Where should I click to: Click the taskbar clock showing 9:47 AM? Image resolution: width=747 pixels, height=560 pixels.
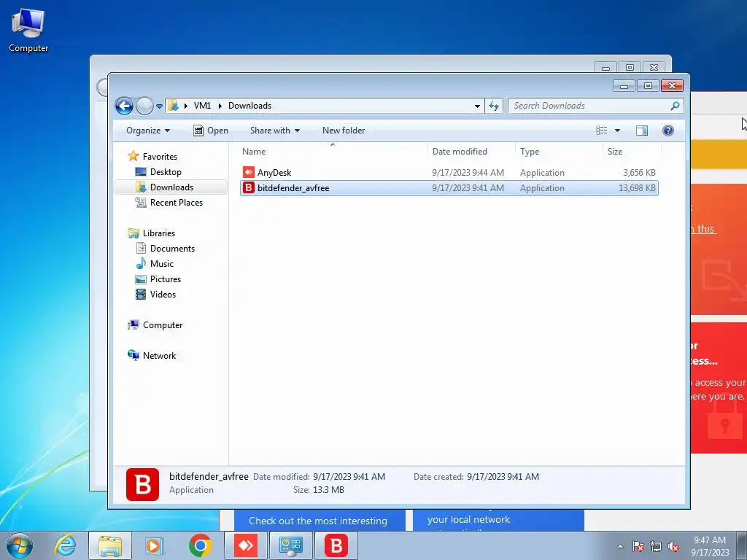(710, 545)
